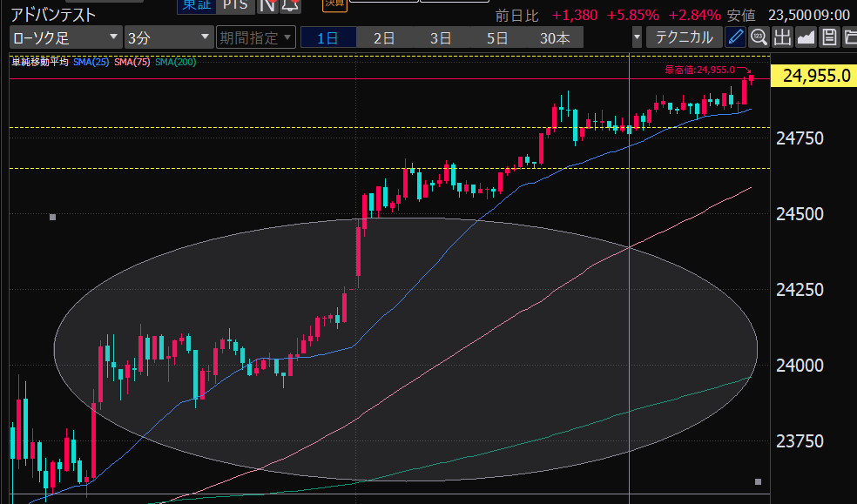Click the 出 icon in toolbar
The width and height of the screenshot is (857, 504).
tap(782, 37)
